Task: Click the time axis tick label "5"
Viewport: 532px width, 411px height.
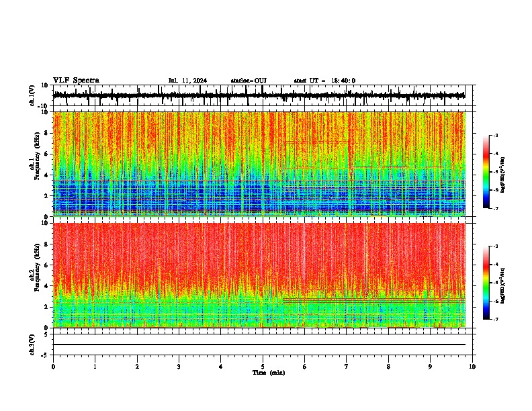Action: pos(263,367)
